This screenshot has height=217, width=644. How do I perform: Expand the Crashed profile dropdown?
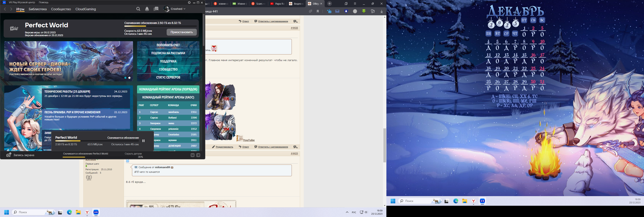pyautogui.click(x=185, y=9)
